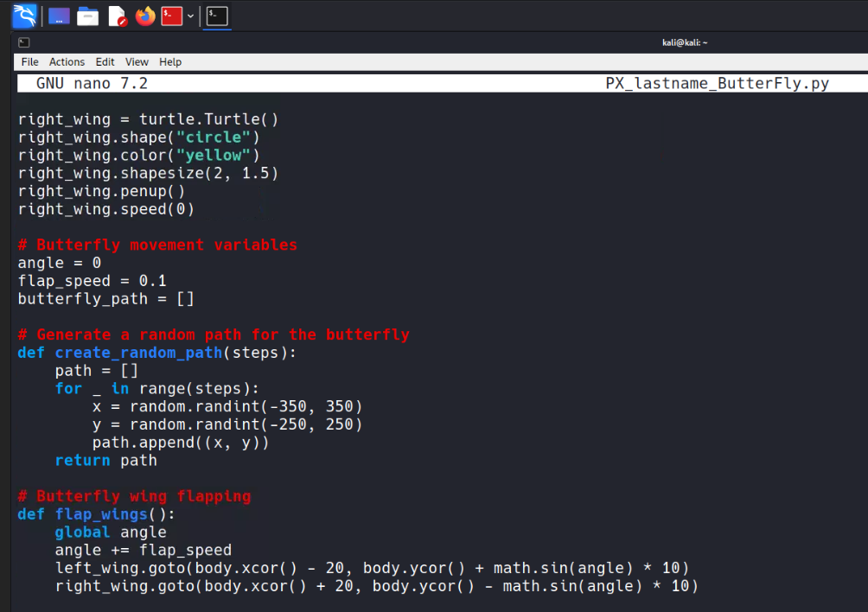Open the File menu
The width and height of the screenshot is (868, 612).
[29, 62]
